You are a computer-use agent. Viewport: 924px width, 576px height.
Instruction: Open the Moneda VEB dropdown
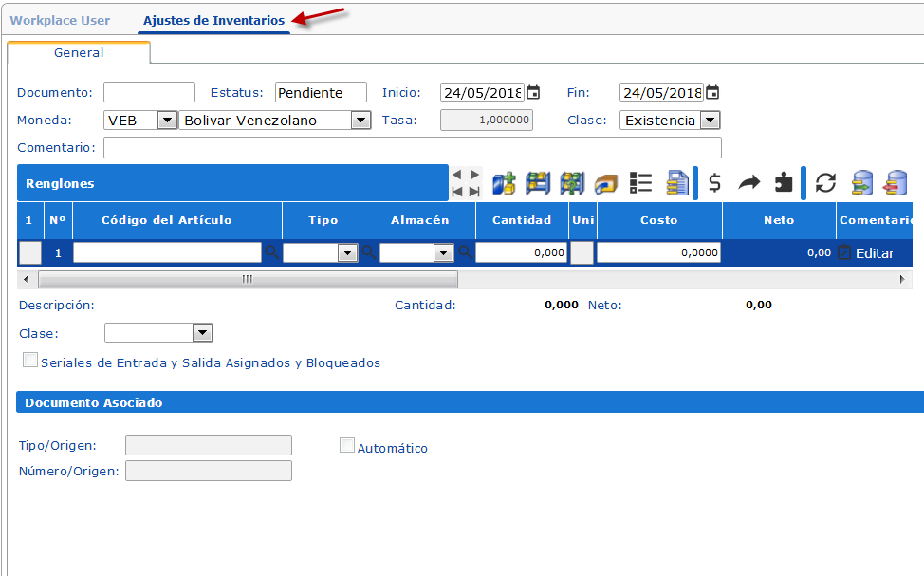(x=166, y=120)
